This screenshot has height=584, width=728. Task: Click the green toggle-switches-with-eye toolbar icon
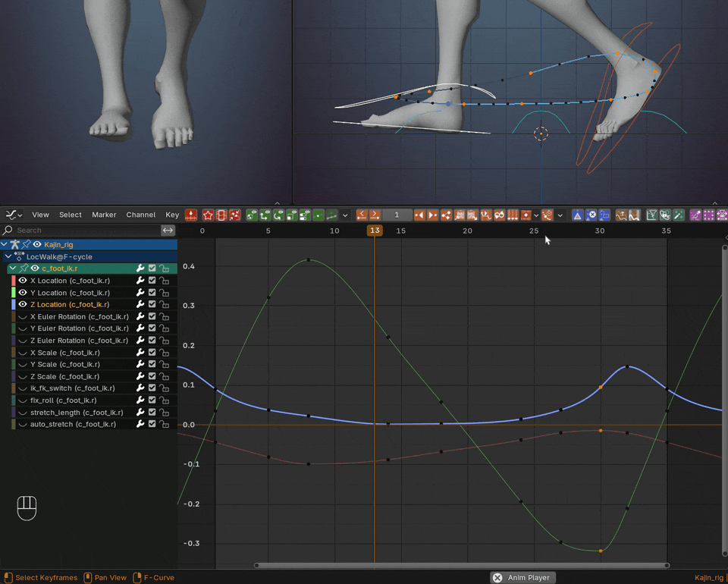click(x=305, y=215)
